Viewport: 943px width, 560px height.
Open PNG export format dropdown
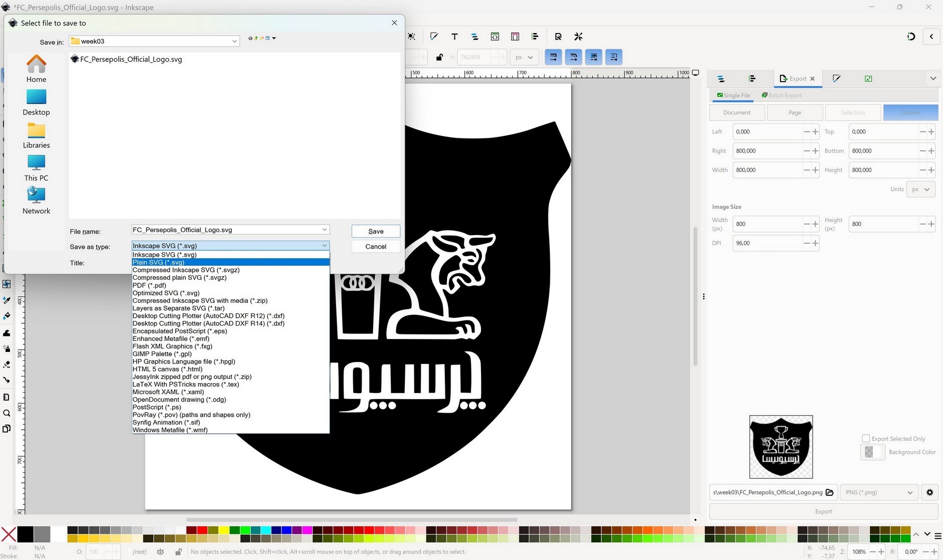[x=879, y=492]
